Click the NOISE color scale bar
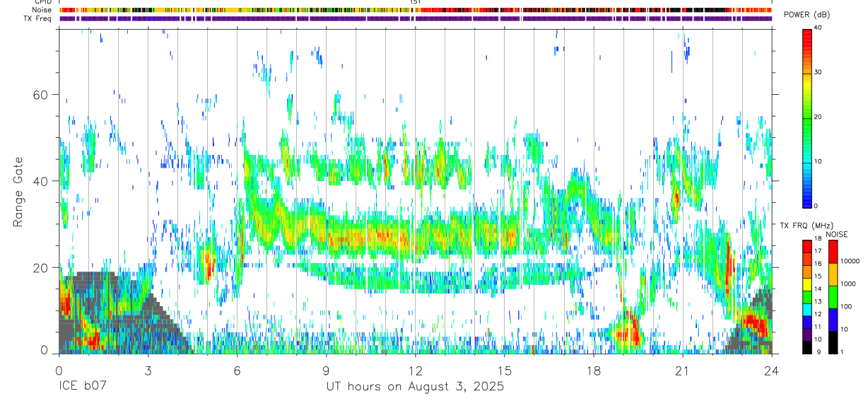This screenshot has width=868, height=401. (x=833, y=297)
